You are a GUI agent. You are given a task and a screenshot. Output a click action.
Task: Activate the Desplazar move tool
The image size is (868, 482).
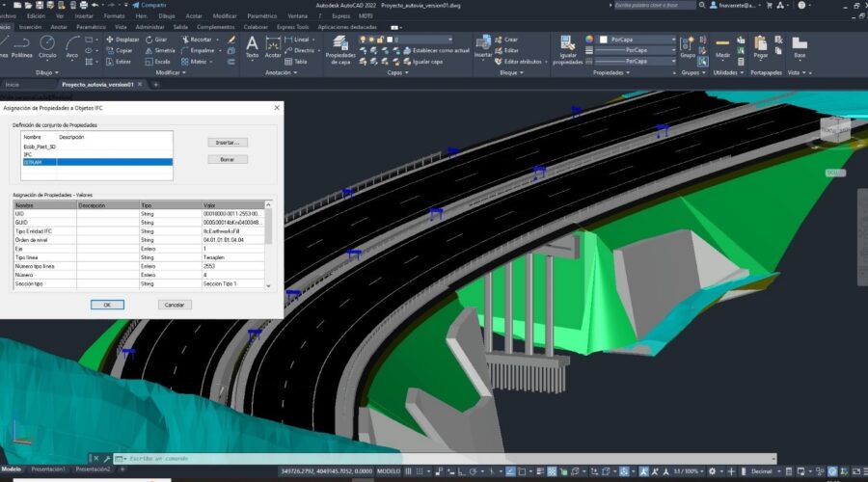tap(122, 40)
